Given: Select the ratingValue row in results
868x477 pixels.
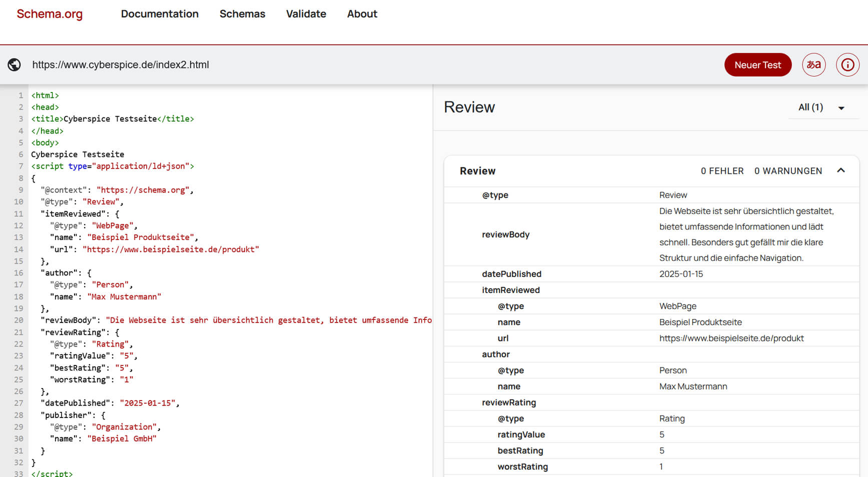Looking at the screenshot, I should pos(521,434).
